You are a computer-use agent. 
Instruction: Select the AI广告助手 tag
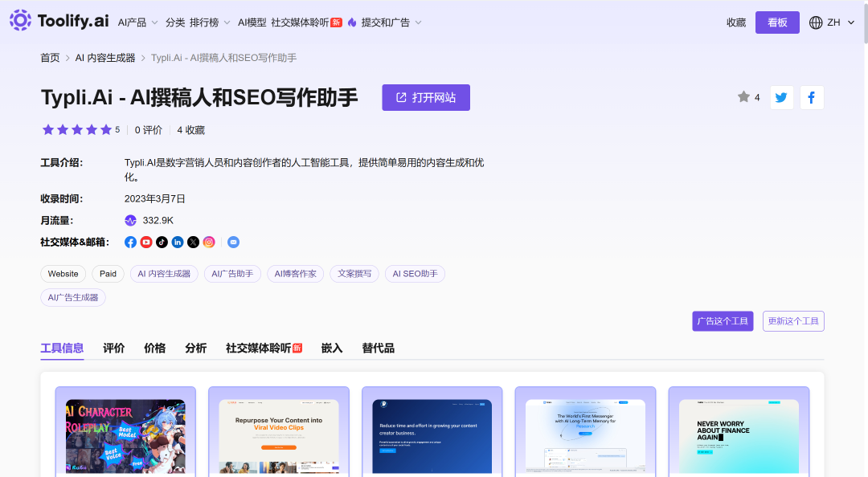pyautogui.click(x=232, y=274)
